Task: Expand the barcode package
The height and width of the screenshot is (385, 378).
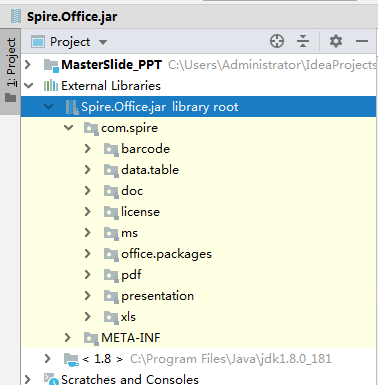Action: (x=88, y=149)
